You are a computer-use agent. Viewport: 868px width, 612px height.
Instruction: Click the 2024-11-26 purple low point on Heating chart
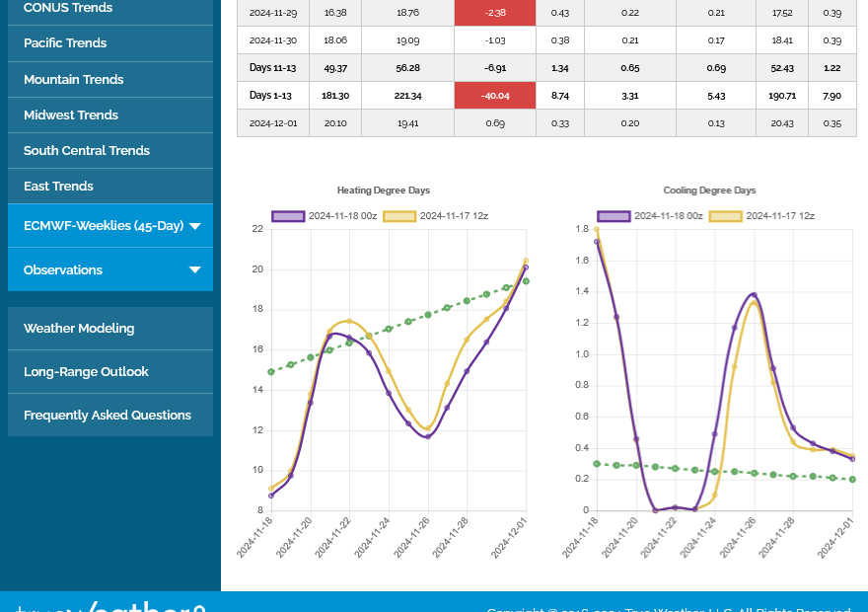coord(428,436)
